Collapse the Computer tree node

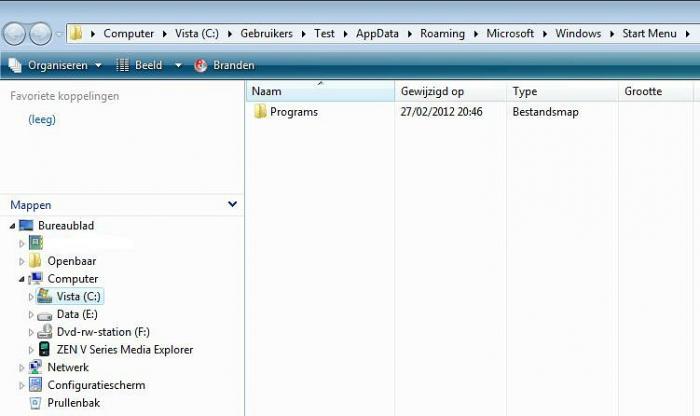click(x=21, y=279)
